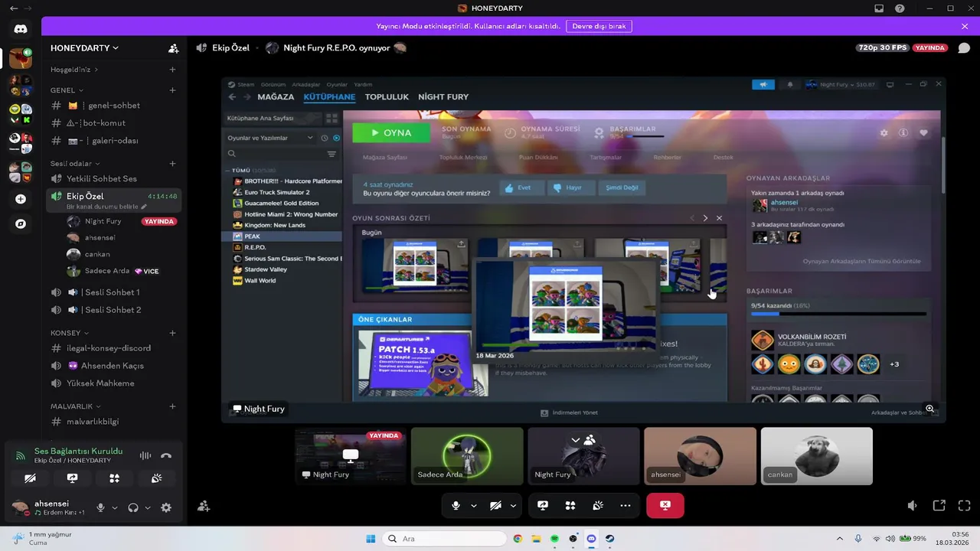Open Discord inbox icon in title bar
Viewport: 980px width, 551px height.
tap(879, 8)
